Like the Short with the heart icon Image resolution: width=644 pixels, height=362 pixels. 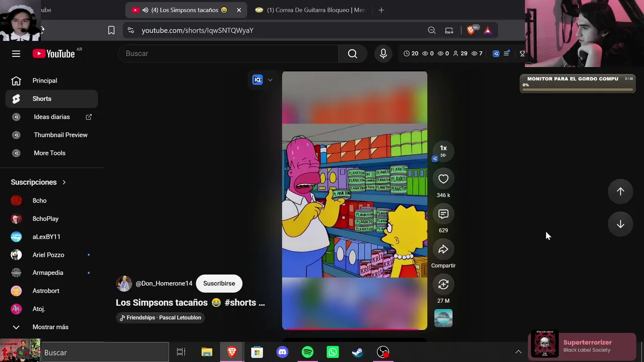click(x=443, y=179)
